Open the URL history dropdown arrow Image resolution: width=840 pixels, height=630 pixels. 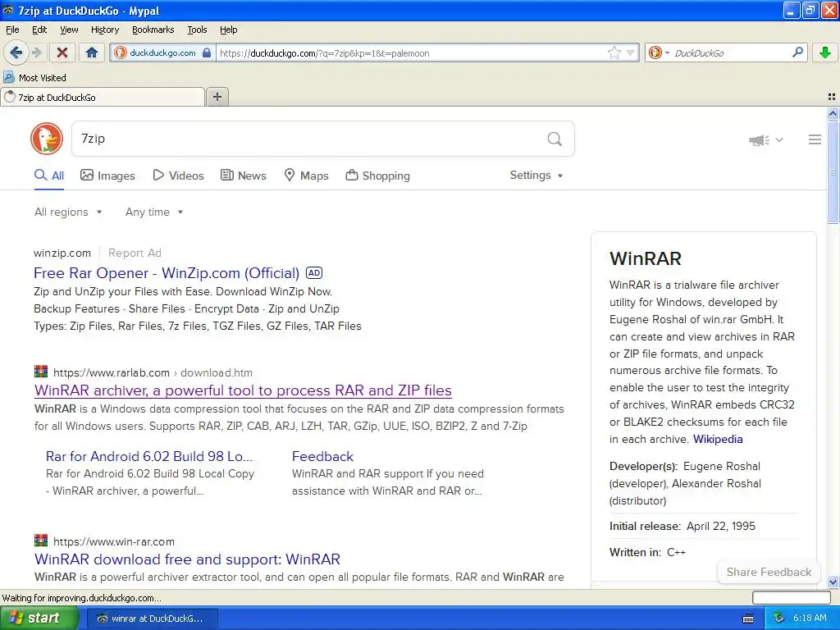click(x=631, y=52)
